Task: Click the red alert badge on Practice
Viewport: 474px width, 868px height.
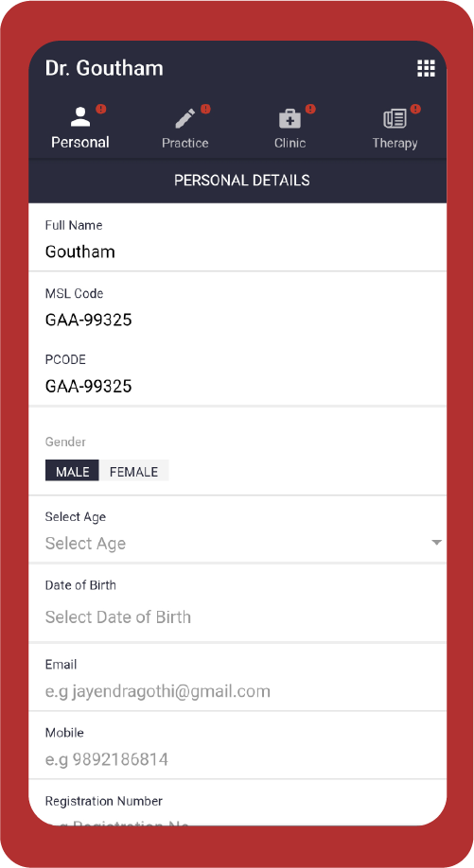Action: click(x=205, y=109)
